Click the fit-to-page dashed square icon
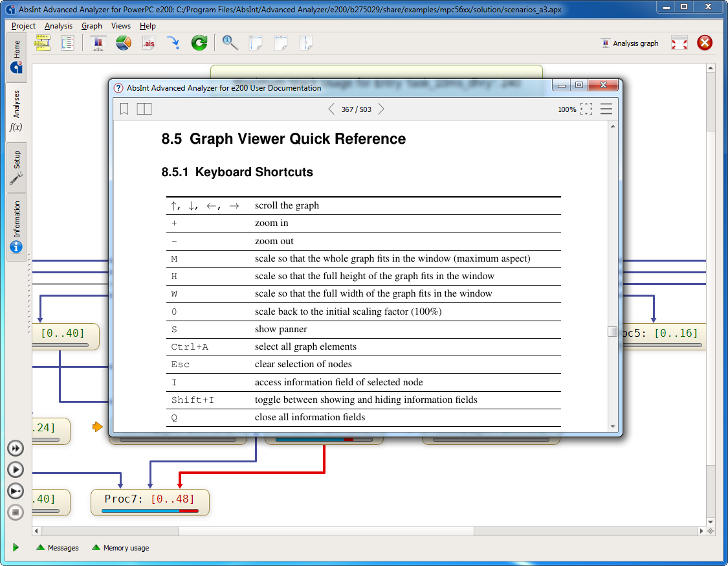This screenshot has height=566, width=728. 586,109
